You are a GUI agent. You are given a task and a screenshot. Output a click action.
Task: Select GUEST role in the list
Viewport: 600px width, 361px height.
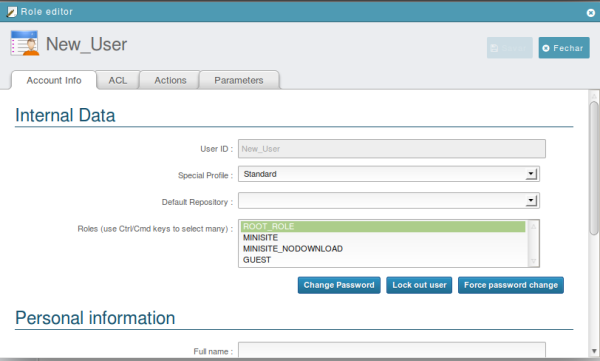[383, 260]
